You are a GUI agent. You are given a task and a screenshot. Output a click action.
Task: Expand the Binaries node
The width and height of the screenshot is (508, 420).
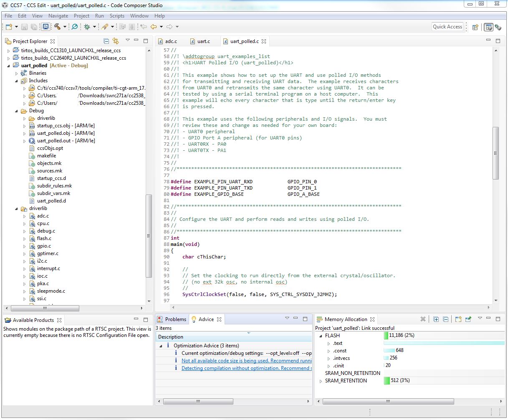(17, 73)
